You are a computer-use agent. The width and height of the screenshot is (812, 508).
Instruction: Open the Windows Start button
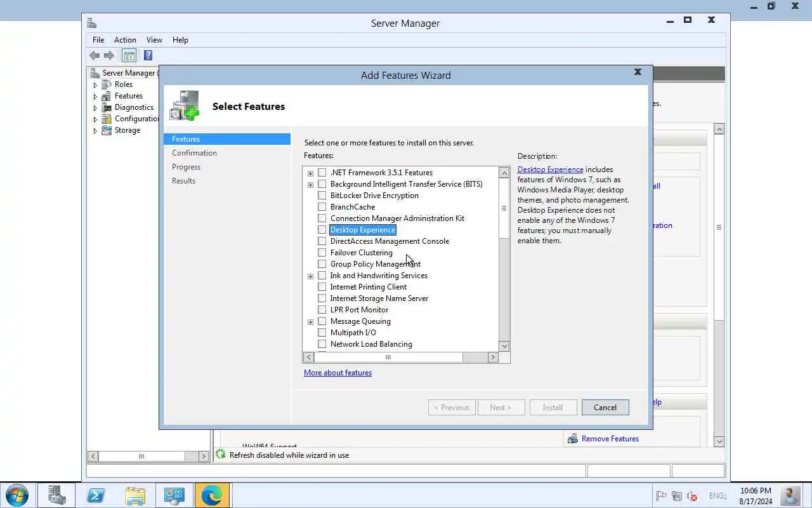click(x=17, y=495)
